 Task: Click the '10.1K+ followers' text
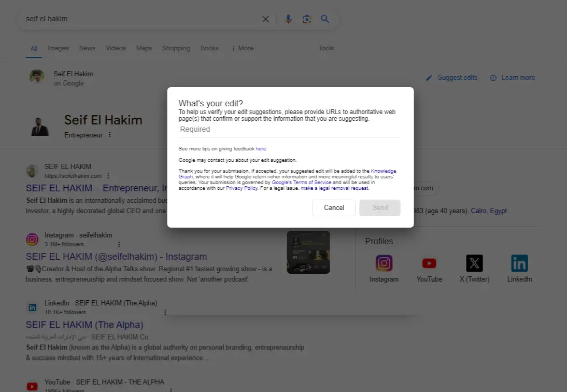pyautogui.click(x=65, y=312)
